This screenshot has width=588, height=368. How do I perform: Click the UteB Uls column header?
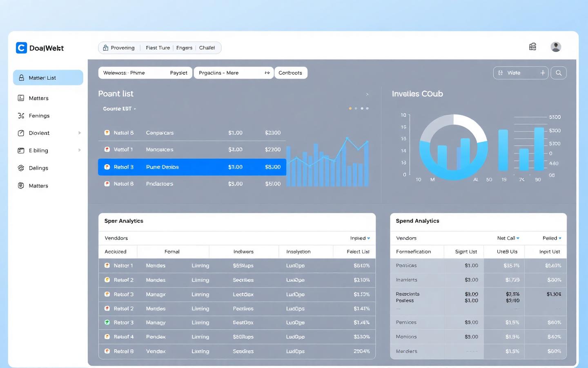pyautogui.click(x=507, y=251)
